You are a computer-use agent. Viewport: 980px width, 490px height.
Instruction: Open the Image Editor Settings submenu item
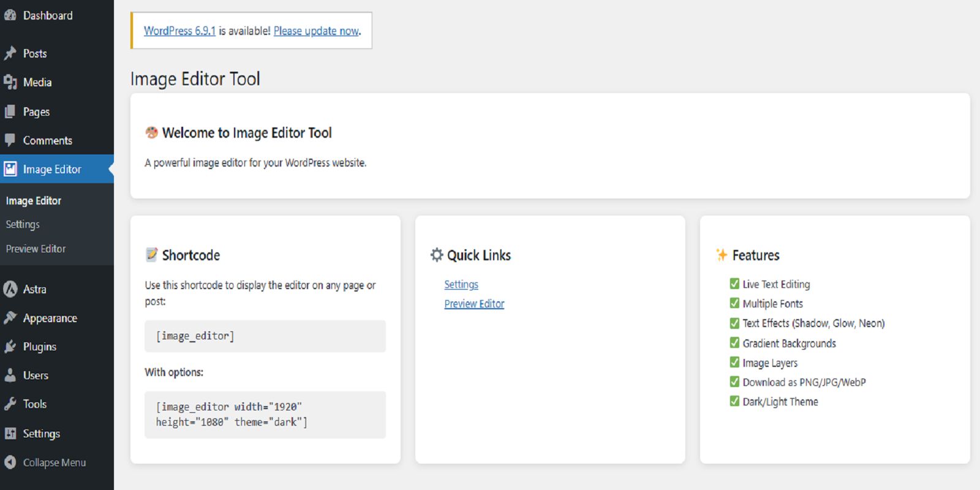pos(23,225)
